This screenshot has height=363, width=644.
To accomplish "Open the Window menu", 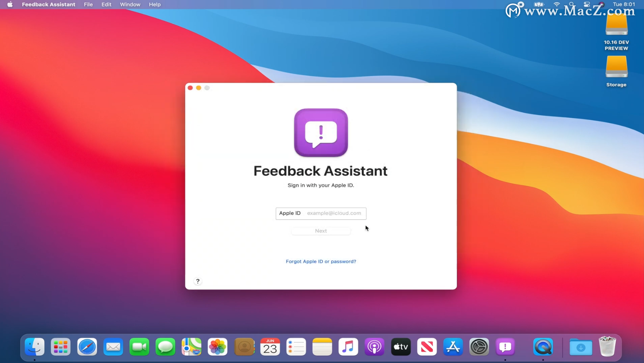I will [130, 5].
